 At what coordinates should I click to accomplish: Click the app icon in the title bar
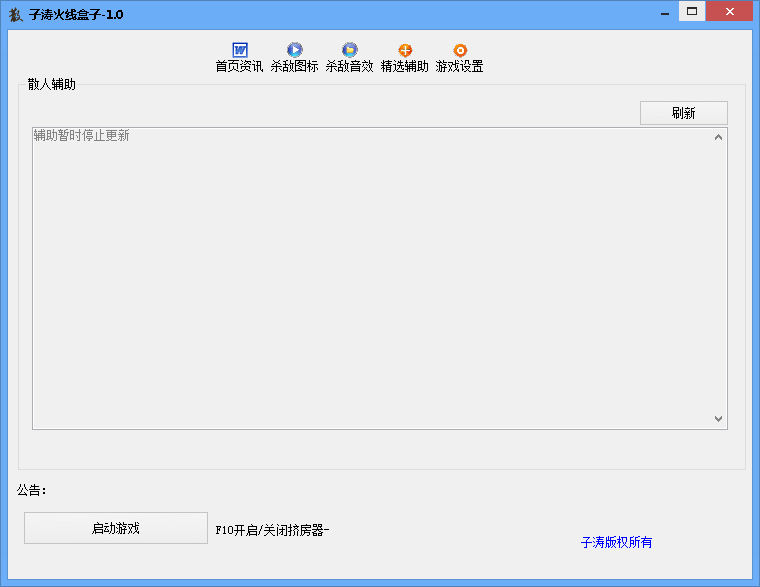[15, 15]
